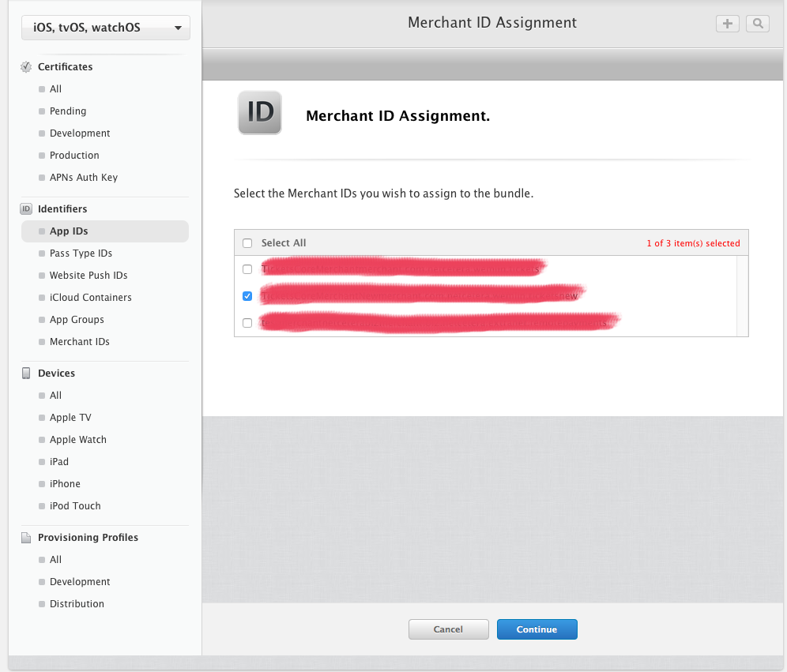Open the iOS, tvOS, watchOS platform dropdown

[x=105, y=28]
